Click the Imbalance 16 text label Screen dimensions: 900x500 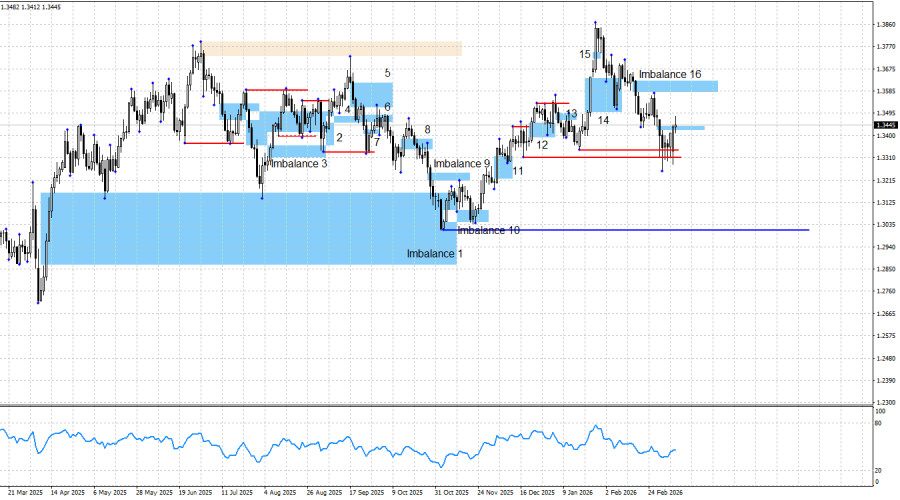[x=670, y=75]
